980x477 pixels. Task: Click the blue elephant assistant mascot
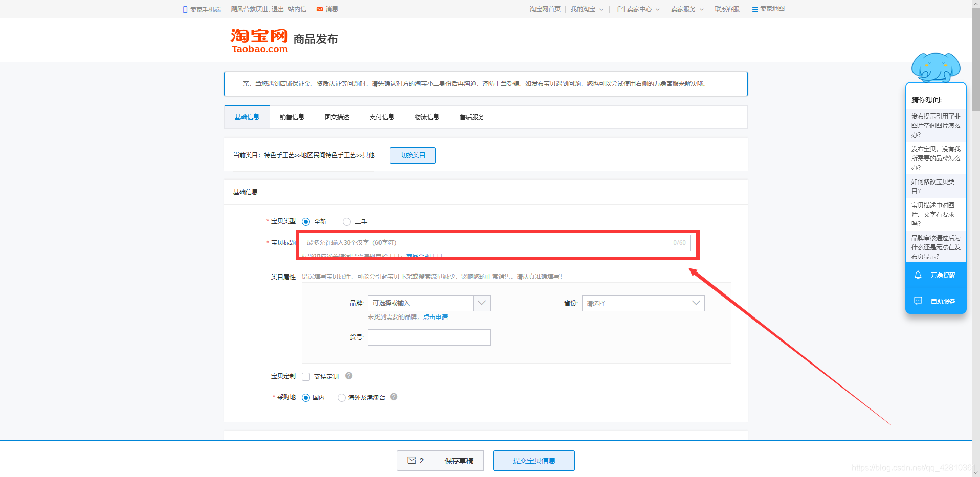(x=936, y=67)
